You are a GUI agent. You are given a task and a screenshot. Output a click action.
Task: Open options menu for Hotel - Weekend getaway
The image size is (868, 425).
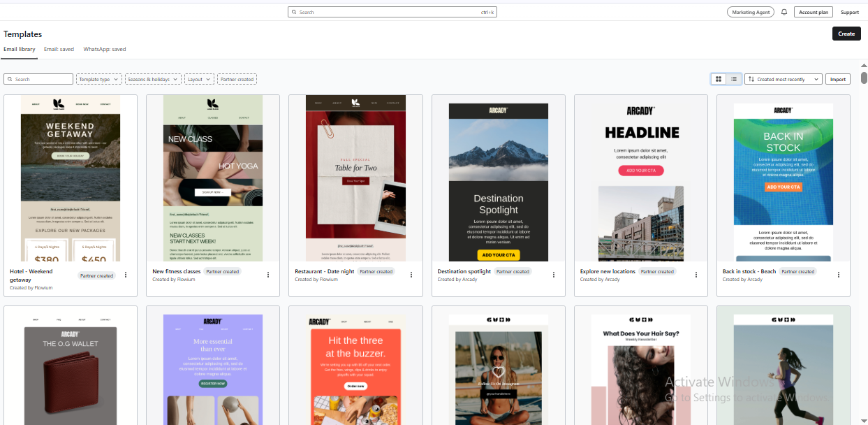[126, 275]
